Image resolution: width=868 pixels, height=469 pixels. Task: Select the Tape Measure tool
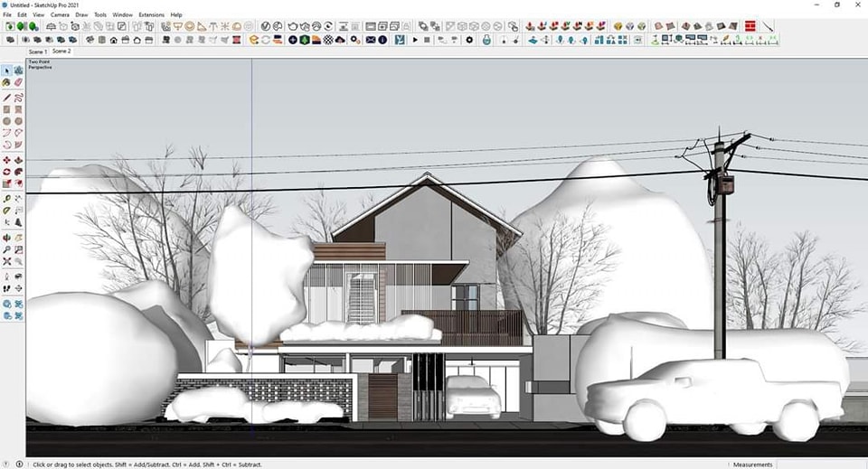click(7, 198)
